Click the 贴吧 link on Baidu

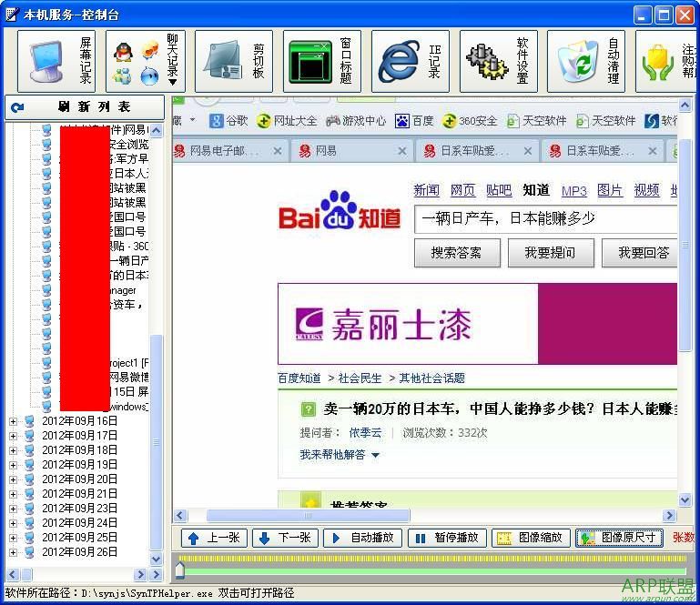499,190
